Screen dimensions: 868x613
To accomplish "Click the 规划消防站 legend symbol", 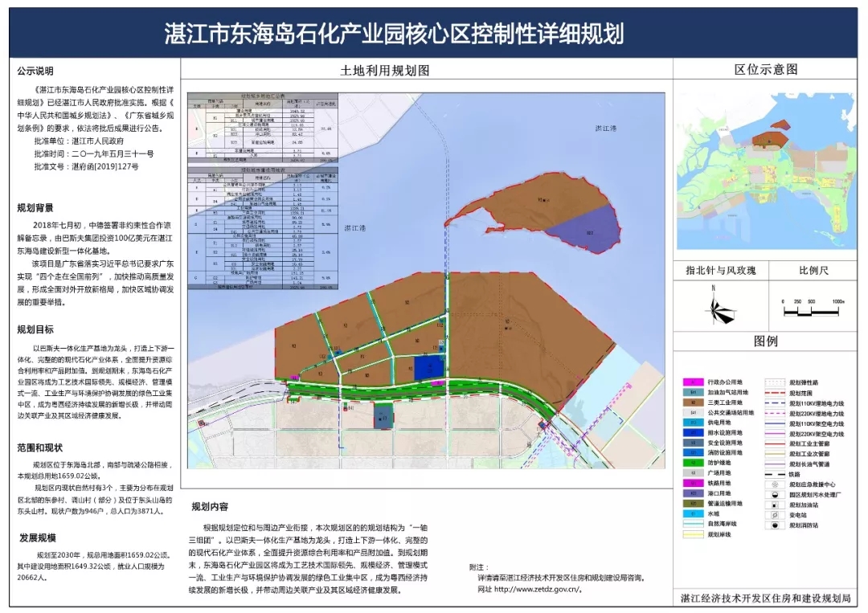I will pyautogui.click(x=775, y=525).
